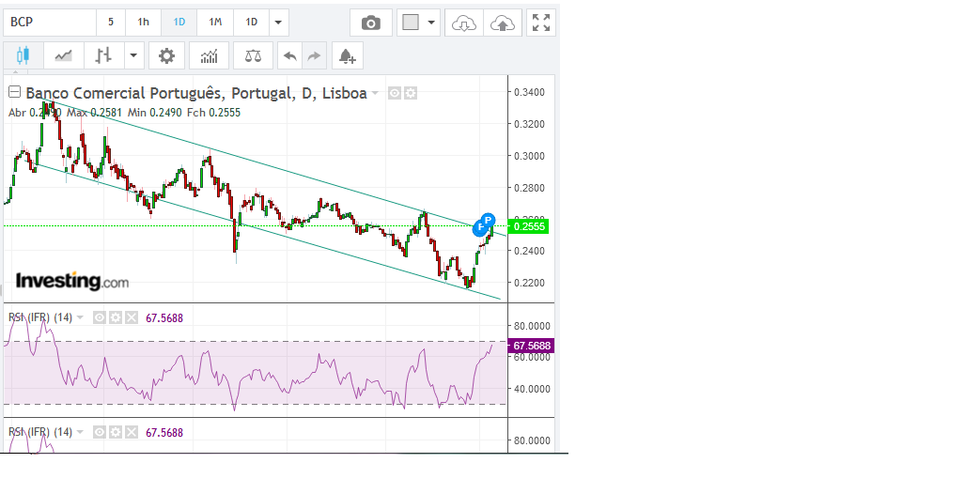Click the compare symbols scales icon
This screenshot has width=980, height=494.
(253, 56)
